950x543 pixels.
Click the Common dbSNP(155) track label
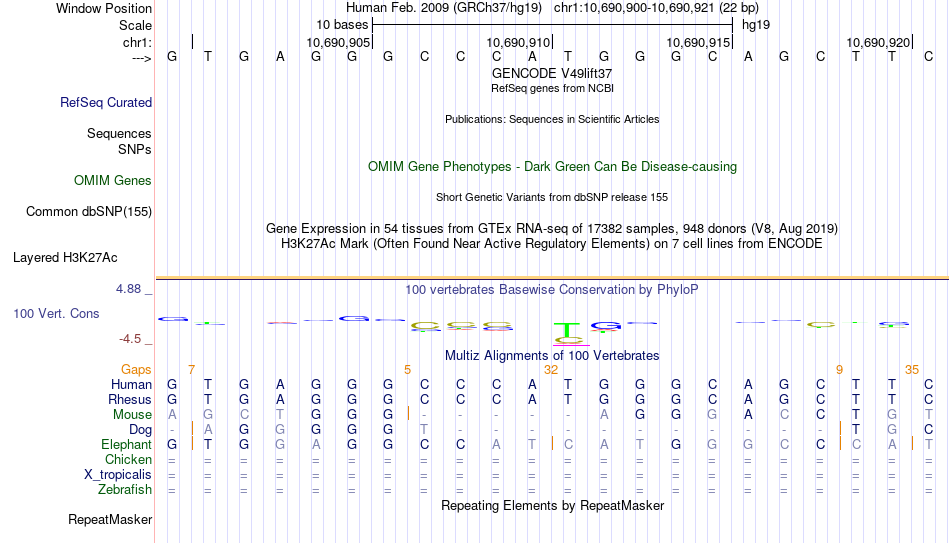tap(89, 212)
